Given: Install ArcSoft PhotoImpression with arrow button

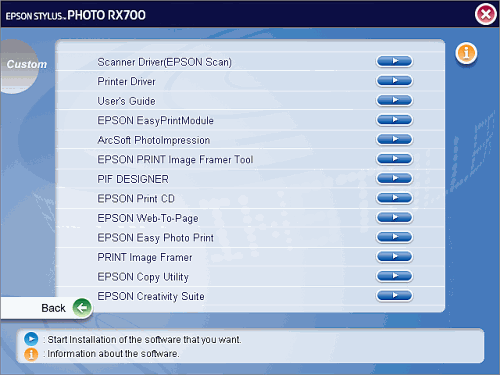Looking at the screenshot, I should point(394,139).
